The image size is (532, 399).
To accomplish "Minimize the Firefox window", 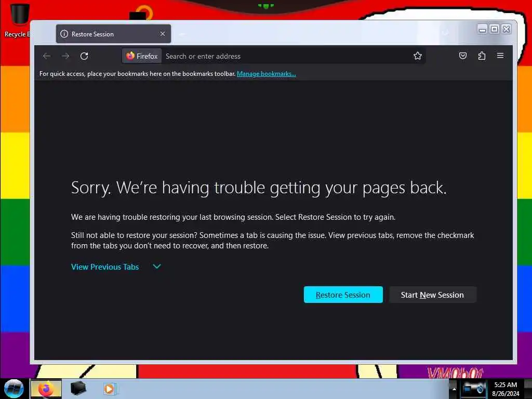I will coord(482,30).
